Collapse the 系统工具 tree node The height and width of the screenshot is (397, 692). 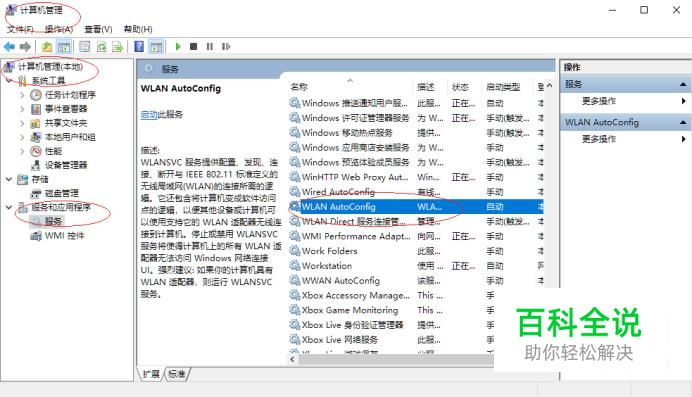(x=9, y=81)
